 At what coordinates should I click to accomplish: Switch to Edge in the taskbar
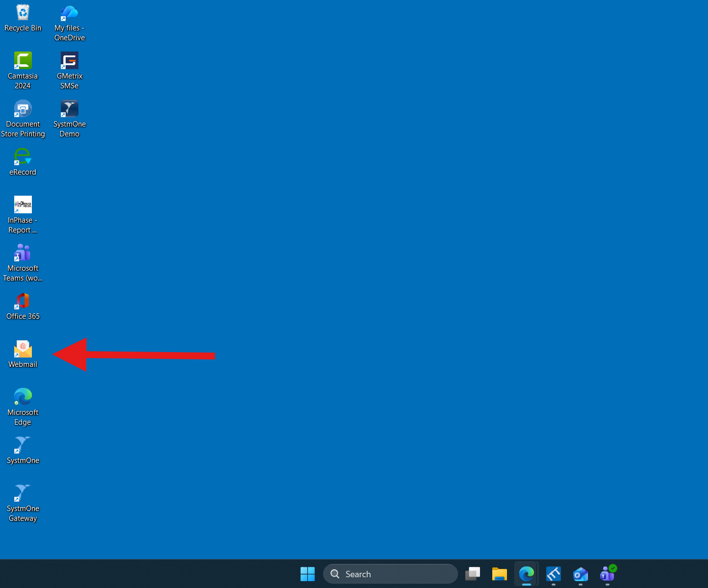pos(527,574)
